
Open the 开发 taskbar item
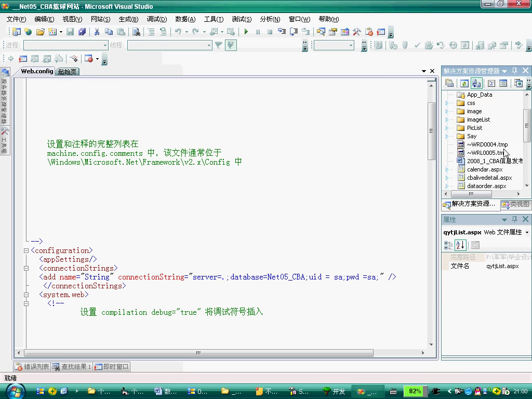point(334,391)
